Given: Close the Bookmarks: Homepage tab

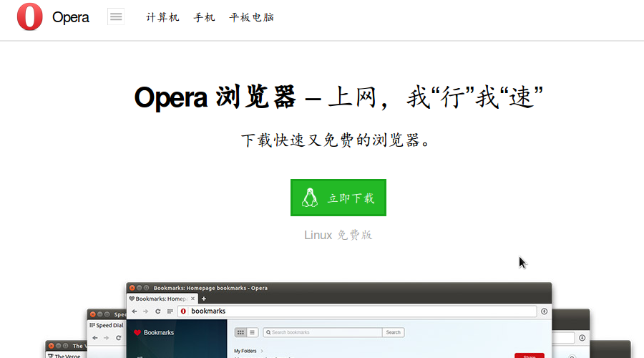Looking at the screenshot, I should coord(192,299).
